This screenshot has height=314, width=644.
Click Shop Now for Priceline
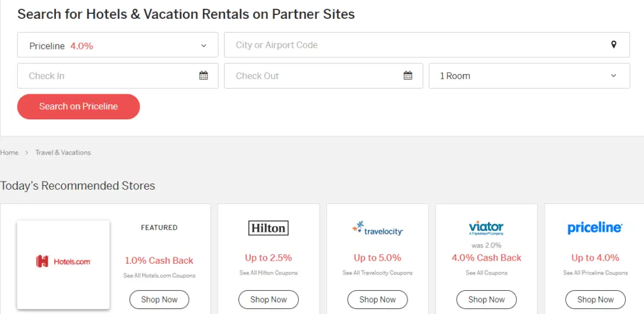point(595,300)
